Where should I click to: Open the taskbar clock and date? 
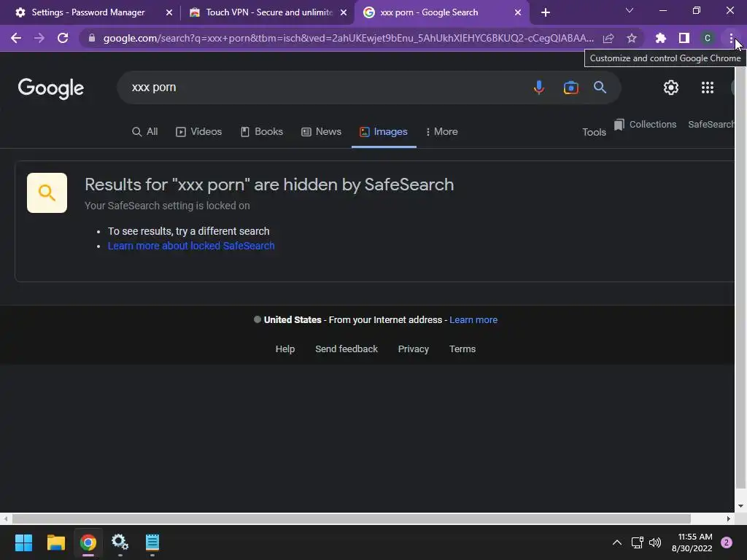coord(692,542)
